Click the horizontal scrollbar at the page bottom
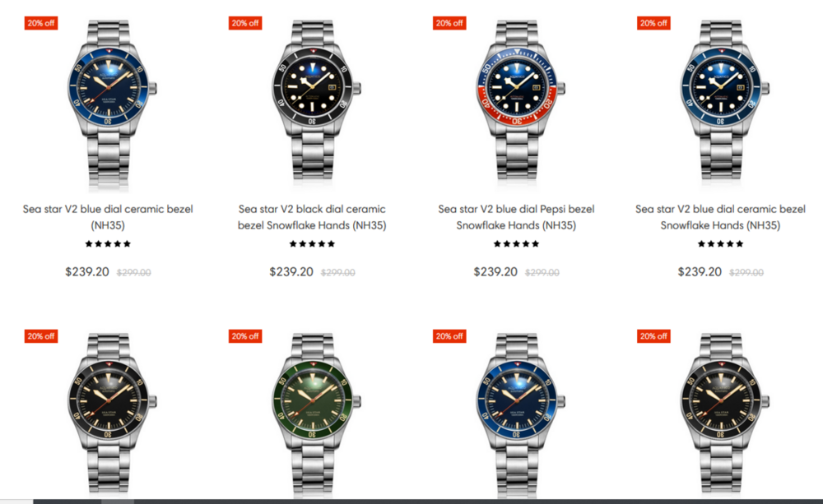This screenshot has width=823, height=504. (x=411, y=502)
